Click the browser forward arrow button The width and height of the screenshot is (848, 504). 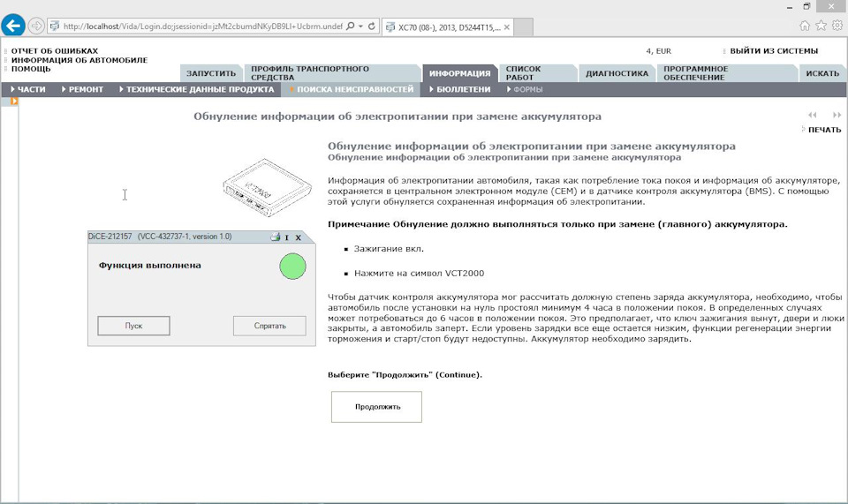click(x=36, y=26)
